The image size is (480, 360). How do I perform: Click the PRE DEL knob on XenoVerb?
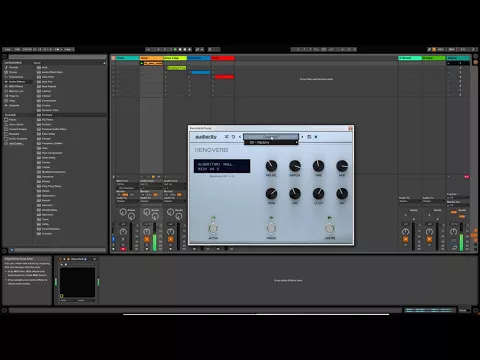click(x=271, y=166)
